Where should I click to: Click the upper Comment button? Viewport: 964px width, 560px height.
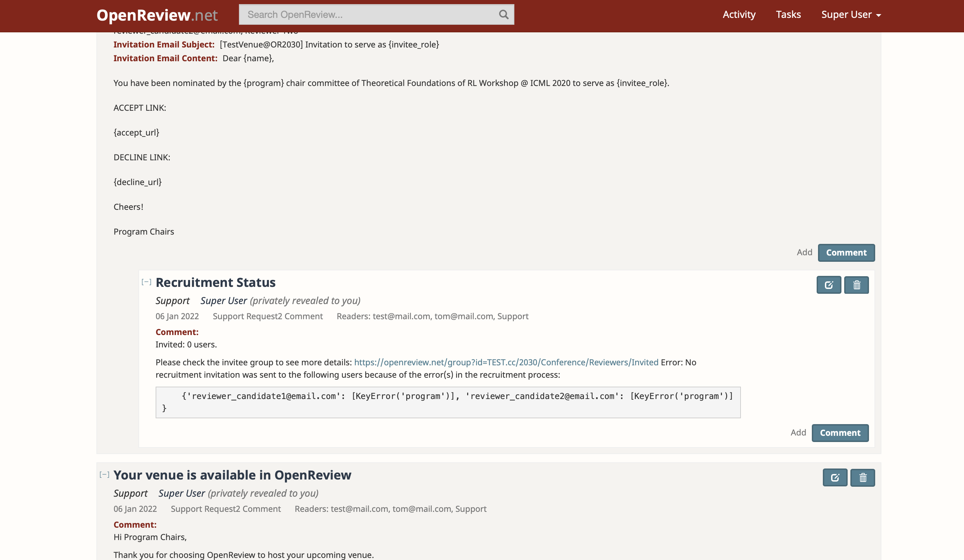pos(846,253)
